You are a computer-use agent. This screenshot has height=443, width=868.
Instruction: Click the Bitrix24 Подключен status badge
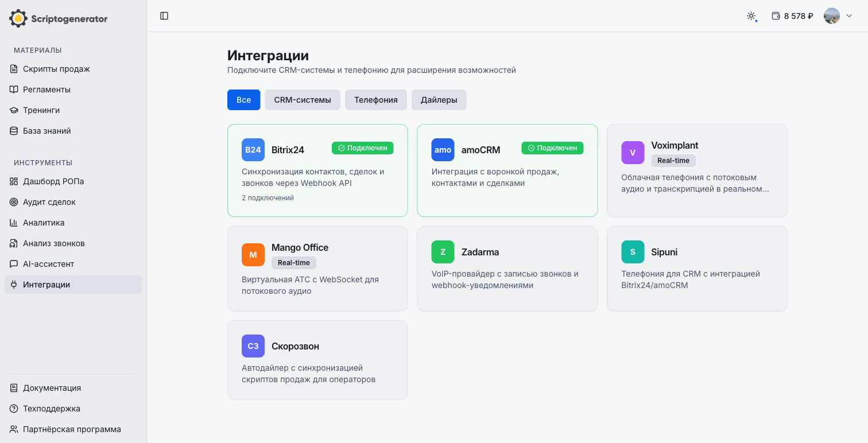pos(363,148)
